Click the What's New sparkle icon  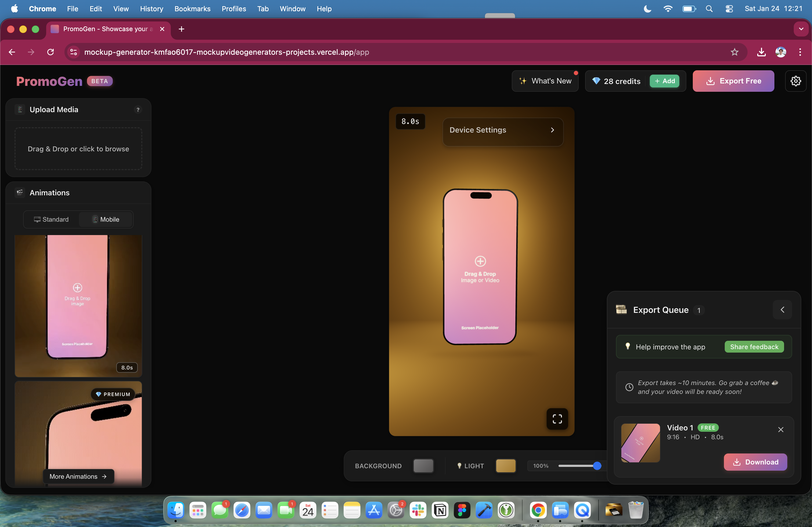tap(523, 81)
